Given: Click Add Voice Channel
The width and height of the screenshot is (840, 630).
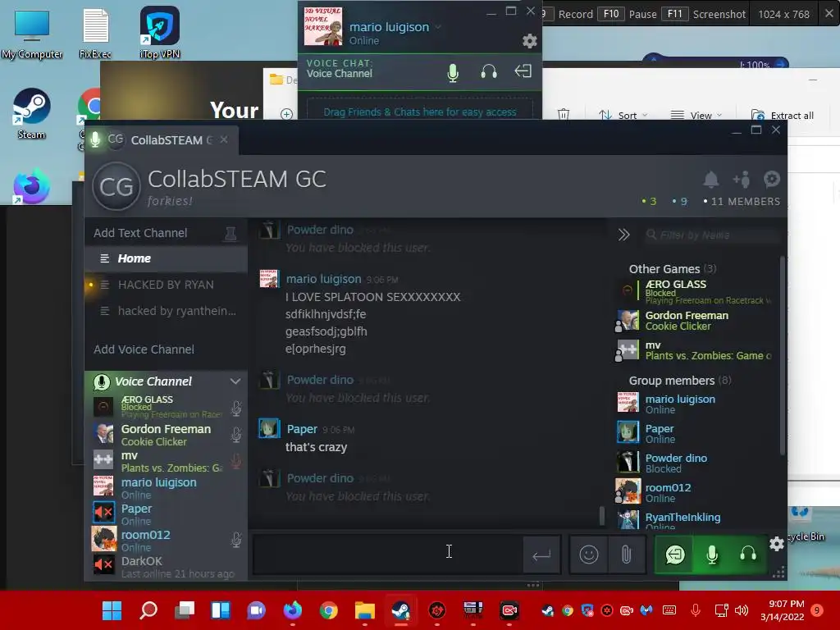Looking at the screenshot, I should tap(144, 349).
